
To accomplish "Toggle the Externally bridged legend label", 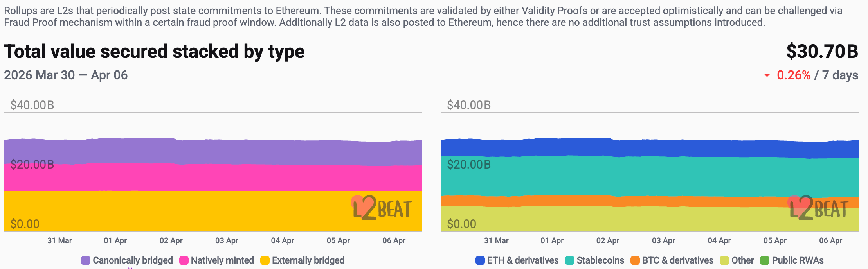I will pos(308,260).
